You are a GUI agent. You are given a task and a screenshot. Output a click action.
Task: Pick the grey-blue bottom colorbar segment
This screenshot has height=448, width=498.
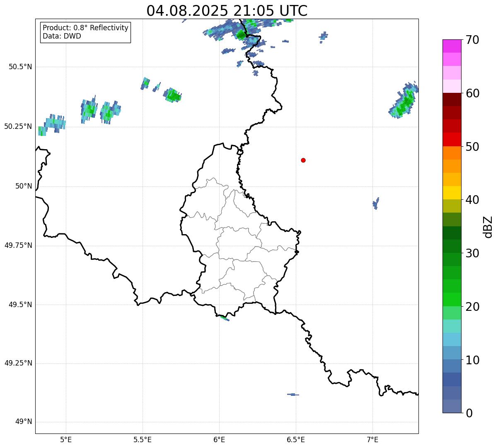point(452,406)
